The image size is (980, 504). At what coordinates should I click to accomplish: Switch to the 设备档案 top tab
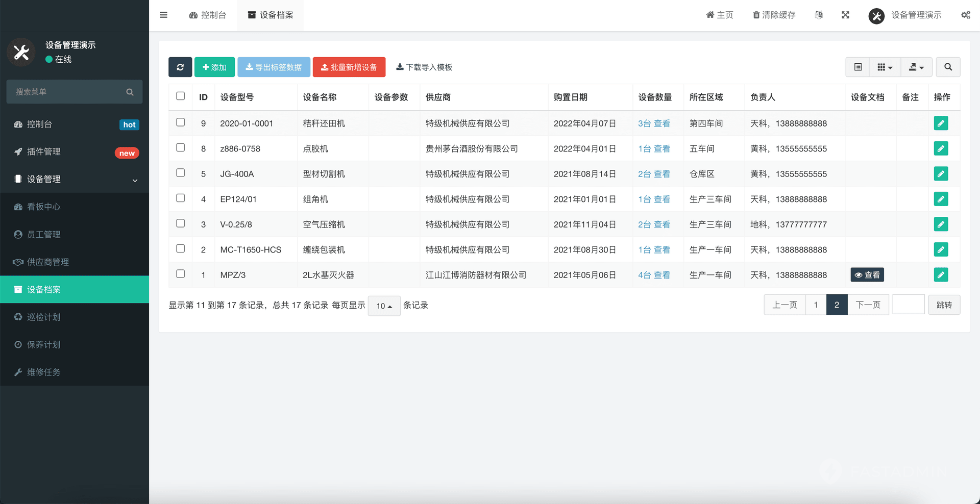point(270,15)
